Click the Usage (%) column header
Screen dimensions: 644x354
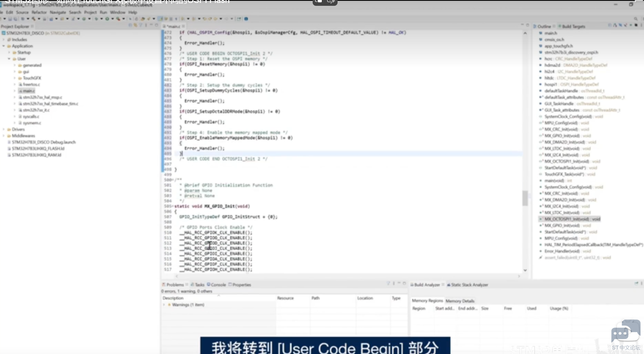[x=559, y=308]
